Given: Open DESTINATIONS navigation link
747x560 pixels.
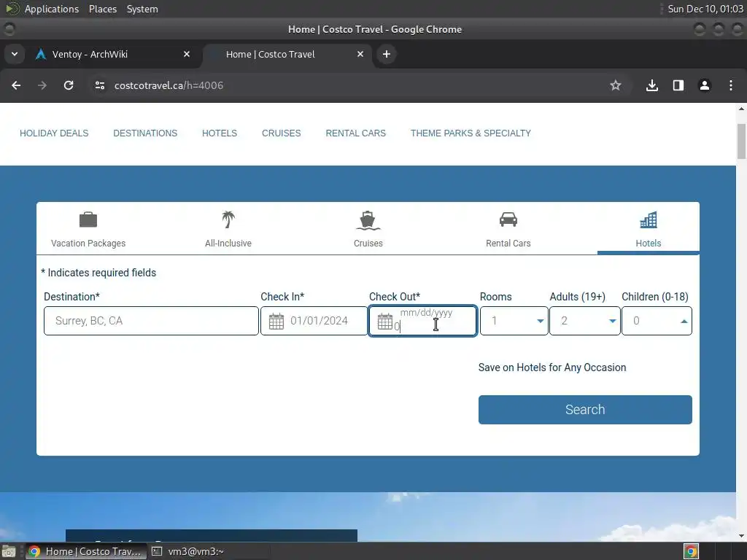Looking at the screenshot, I should 145,133.
